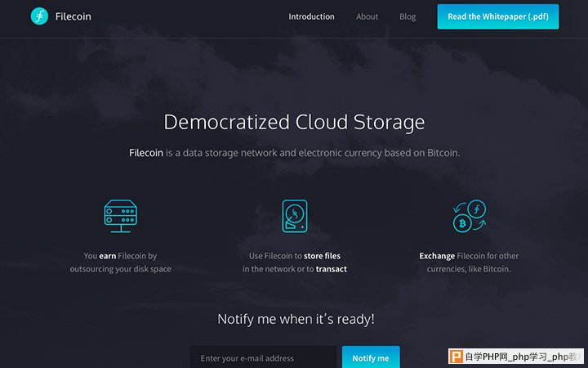588x368 pixels.
Task: Click 'outsourcing your disk space' text
Action: pyautogui.click(x=120, y=269)
